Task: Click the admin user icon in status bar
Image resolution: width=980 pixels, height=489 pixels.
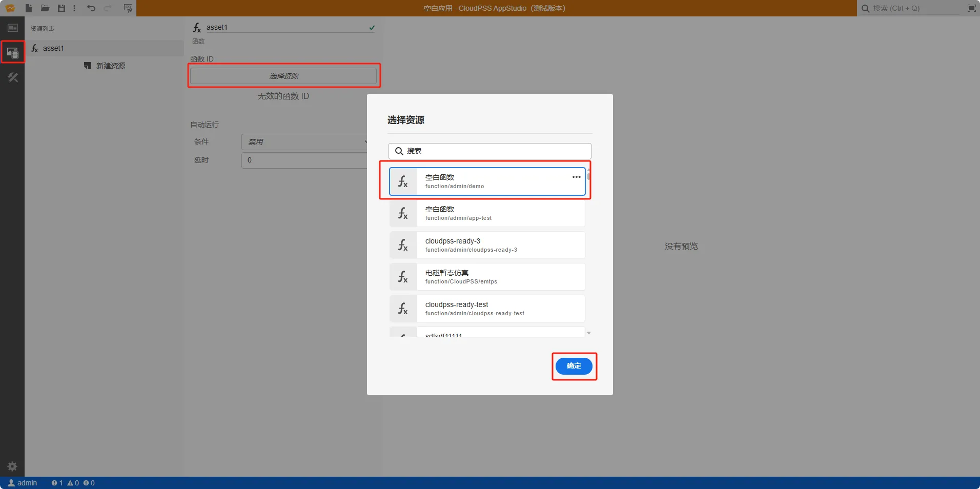Action: pos(11,483)
